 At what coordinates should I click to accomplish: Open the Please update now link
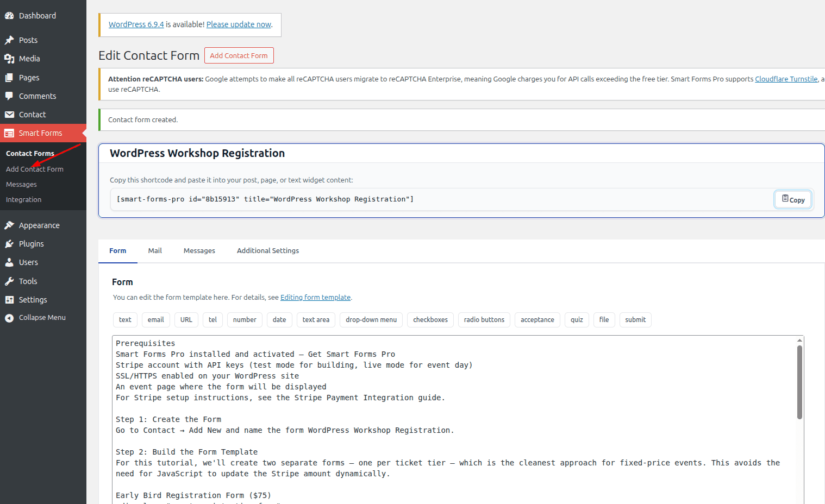tap(239, 24)
